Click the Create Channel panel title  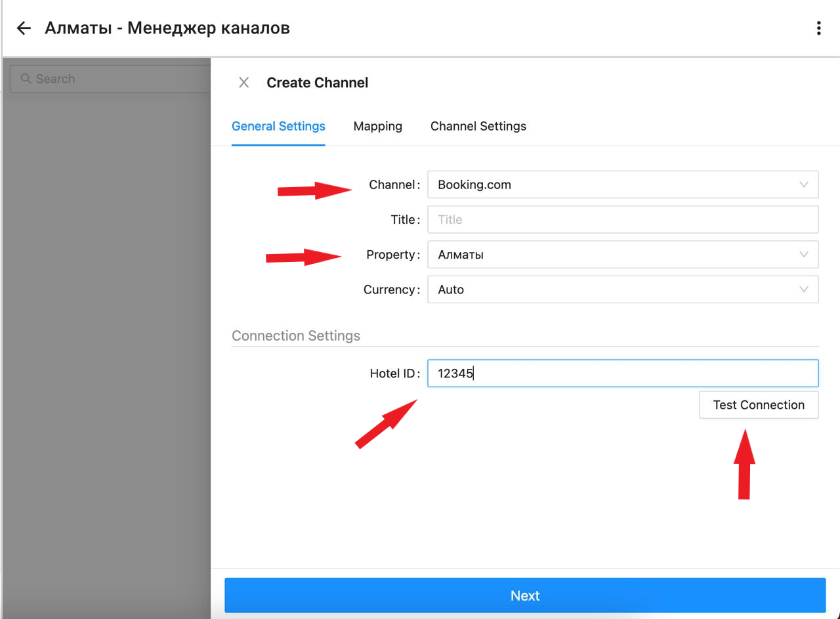(x=317, y=83)
